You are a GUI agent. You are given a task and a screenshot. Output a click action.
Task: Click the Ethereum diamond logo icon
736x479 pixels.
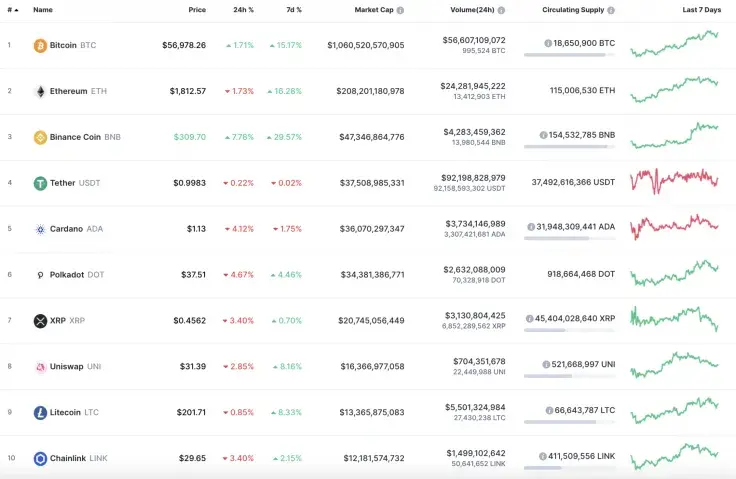(40, 91)
